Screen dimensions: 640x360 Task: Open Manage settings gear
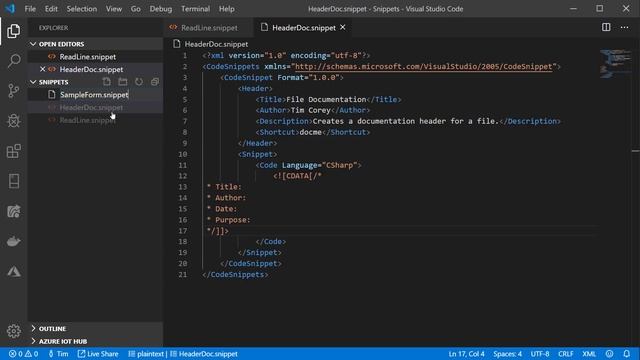[13, 331]
